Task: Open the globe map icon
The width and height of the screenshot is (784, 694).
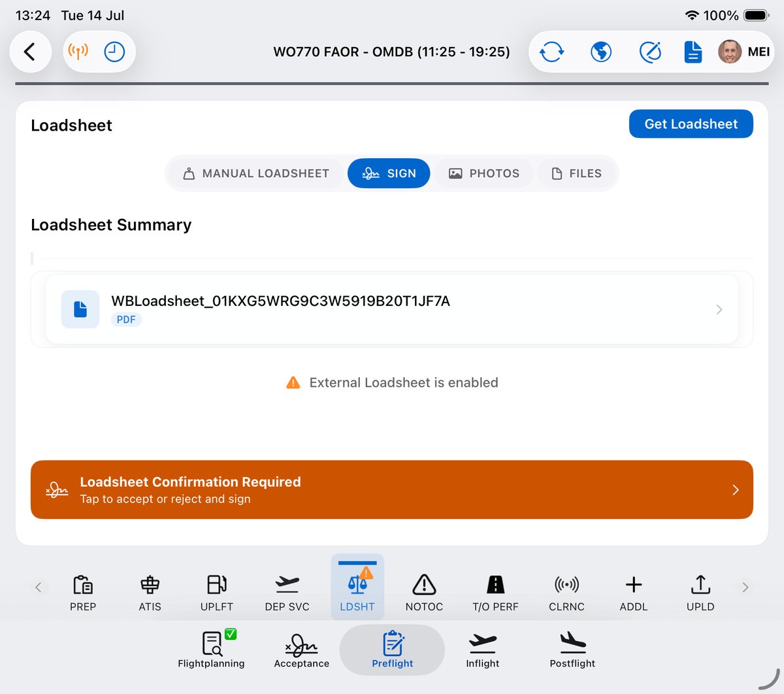Action: tap(601, 52)
